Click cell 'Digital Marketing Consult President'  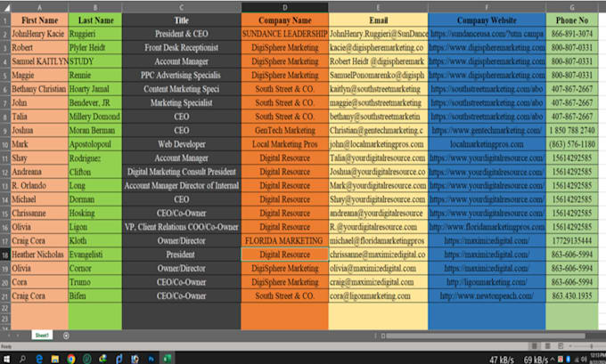(182, 172)
